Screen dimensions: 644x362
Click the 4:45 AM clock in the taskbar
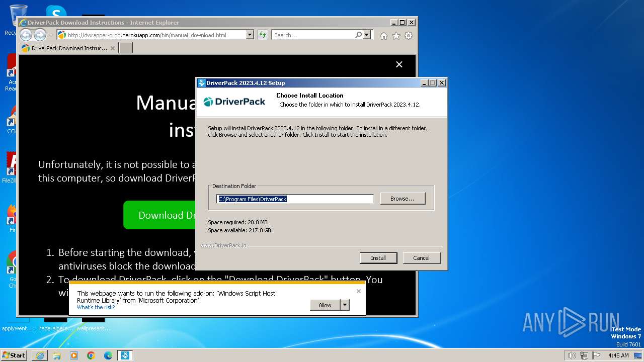pos(618,355)
